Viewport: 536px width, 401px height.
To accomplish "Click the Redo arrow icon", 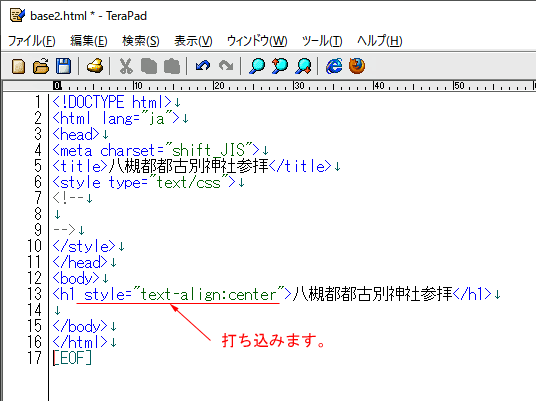I will (226, 66).
